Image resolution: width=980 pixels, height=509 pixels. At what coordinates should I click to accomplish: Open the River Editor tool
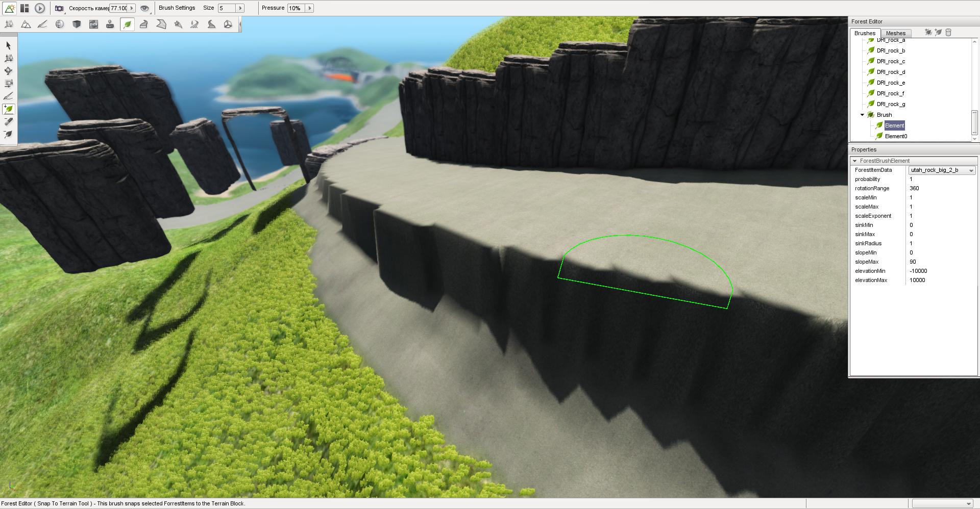(x=194, y=24)
